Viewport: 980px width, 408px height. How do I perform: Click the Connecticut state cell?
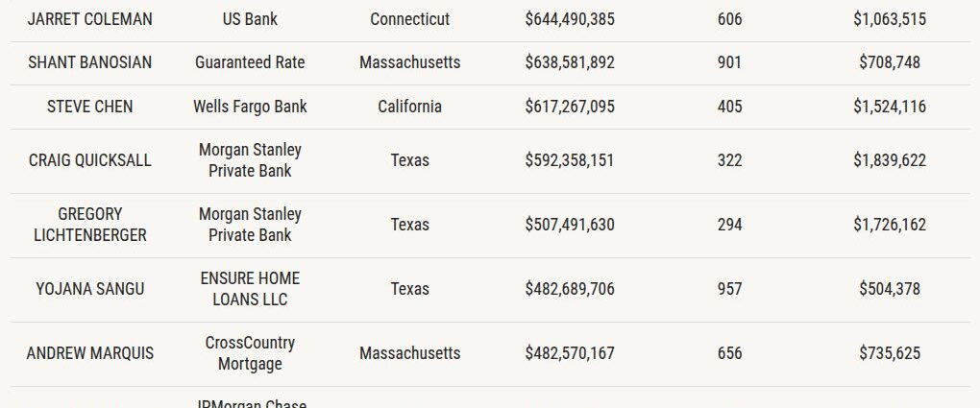tap(410, 19)
